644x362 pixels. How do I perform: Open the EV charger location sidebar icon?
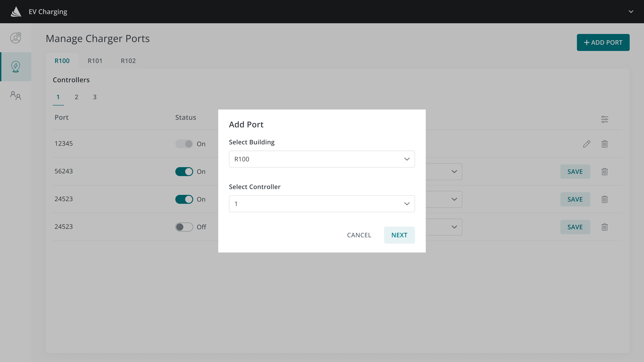pyautogui.click(x=16, y=67)
